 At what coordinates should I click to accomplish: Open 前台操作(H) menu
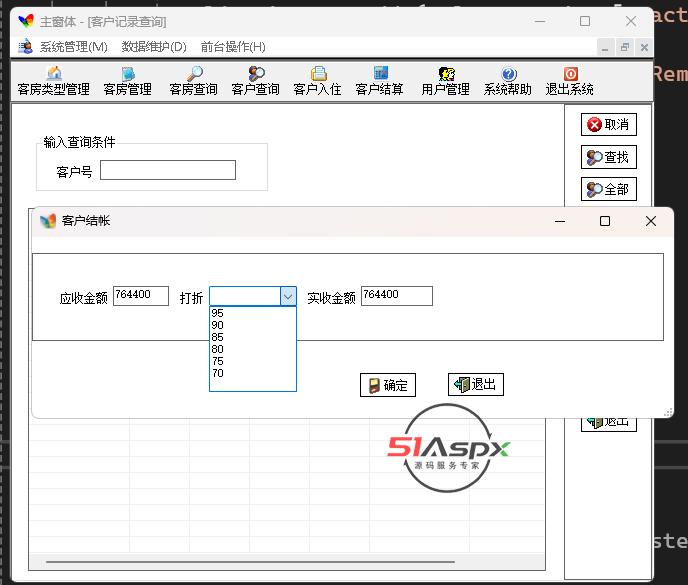pos(233,47)
